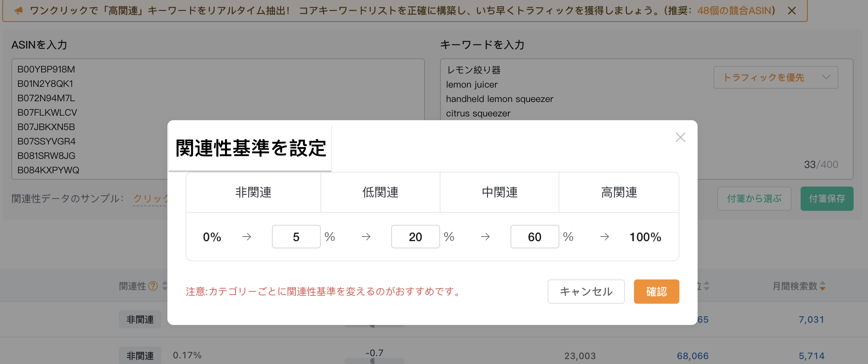Edit the 60% high-relevance threshold field
Image resolution: width=868 pixels, height=364 pixels.
pyautogui.click(x=535, y=237)
